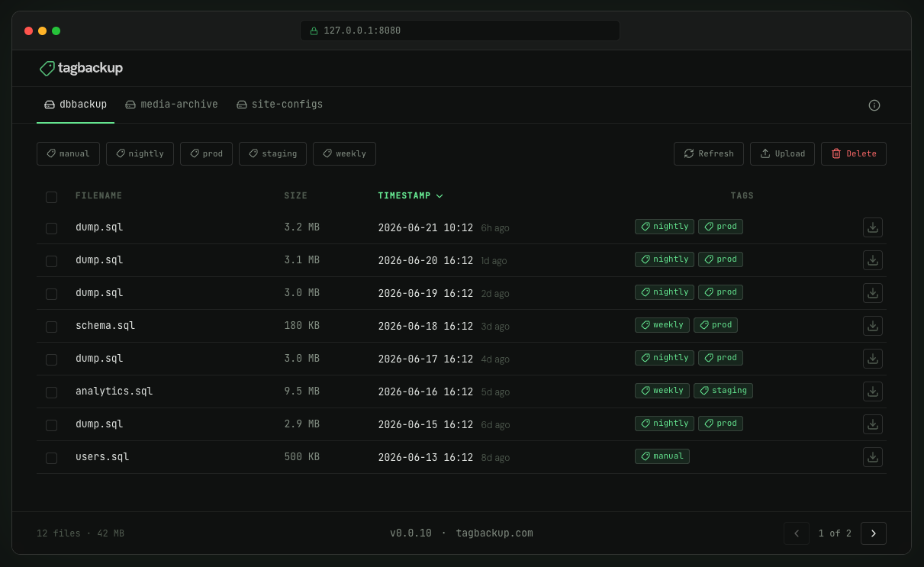Open the tagbackup.com footer link

(494, 533)
